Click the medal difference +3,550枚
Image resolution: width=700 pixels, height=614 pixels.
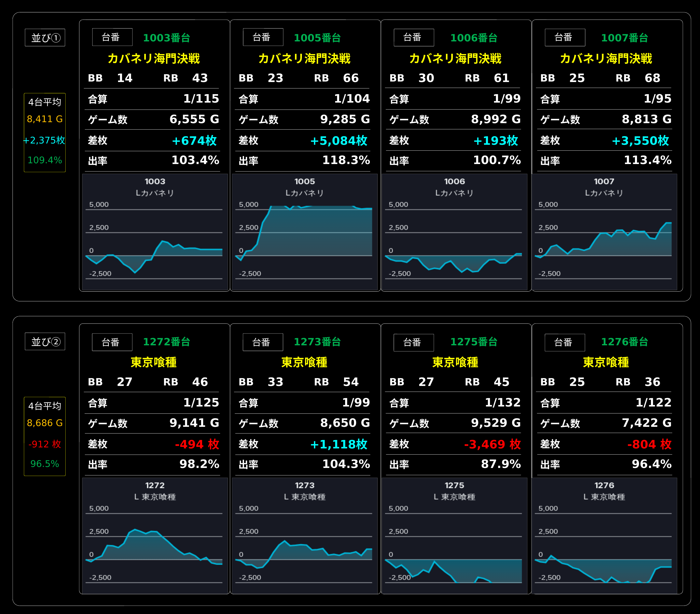640,140
